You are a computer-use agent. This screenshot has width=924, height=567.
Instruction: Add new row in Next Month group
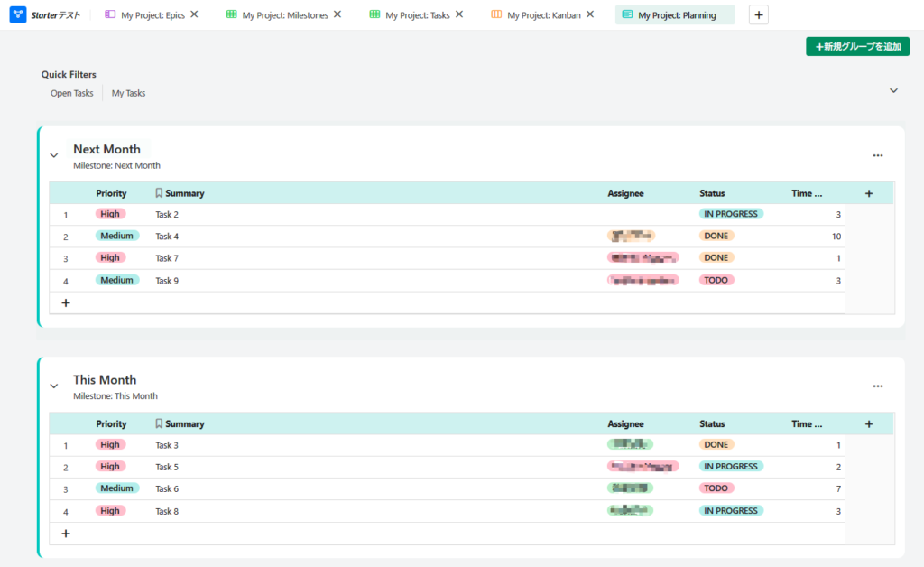tap(65, 303)
